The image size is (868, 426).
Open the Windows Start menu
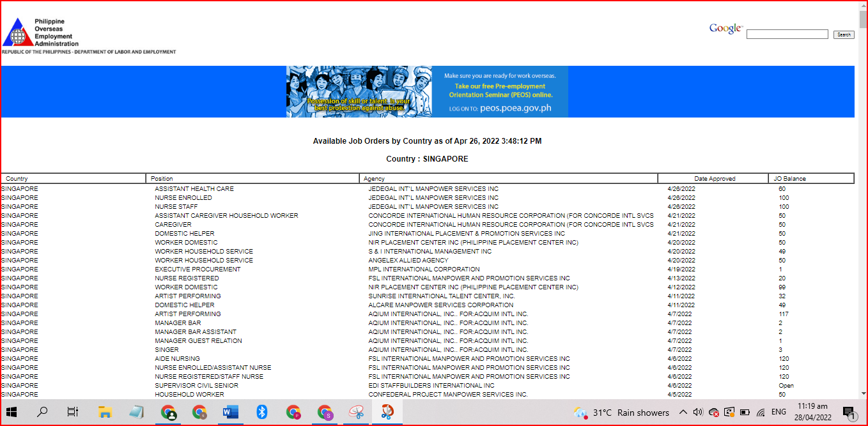pos(12,412)
